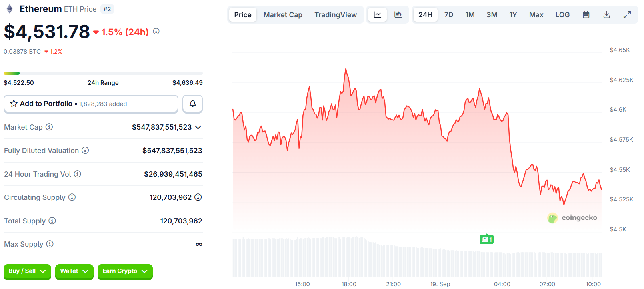The image size is (644, 289).
Task: Show Circulating Supply label info icon
Action: coord(72,197)
